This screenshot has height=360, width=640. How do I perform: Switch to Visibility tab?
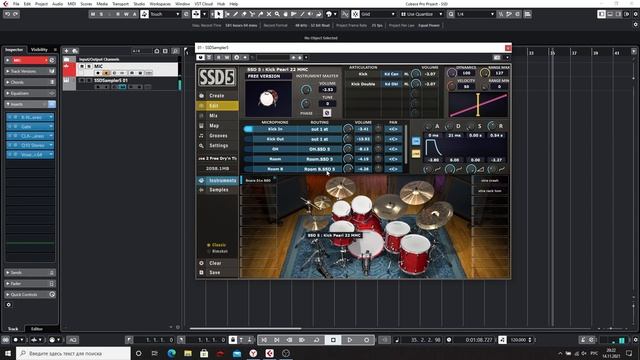click(39, 49)
